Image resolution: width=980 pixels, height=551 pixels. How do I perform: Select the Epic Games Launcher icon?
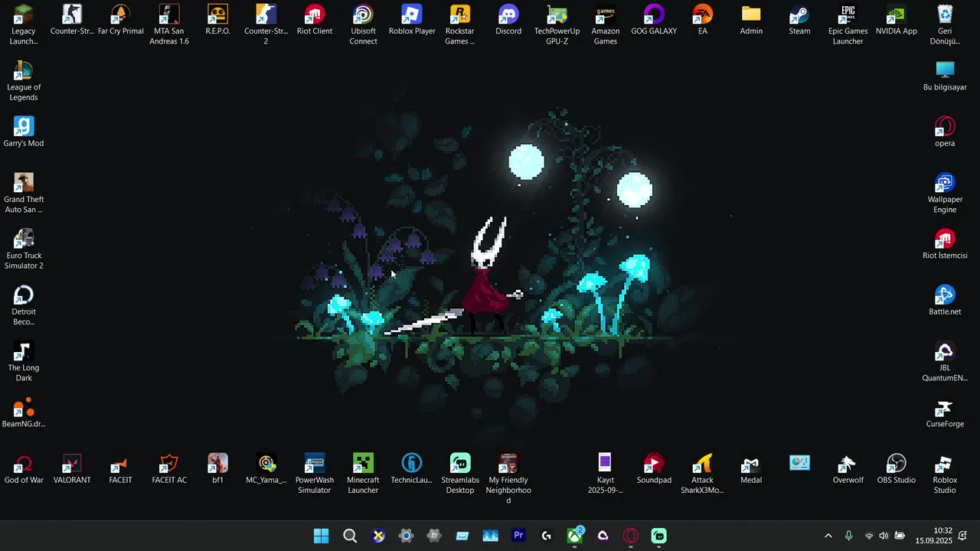pyautogui.click(x=848, y=24)
